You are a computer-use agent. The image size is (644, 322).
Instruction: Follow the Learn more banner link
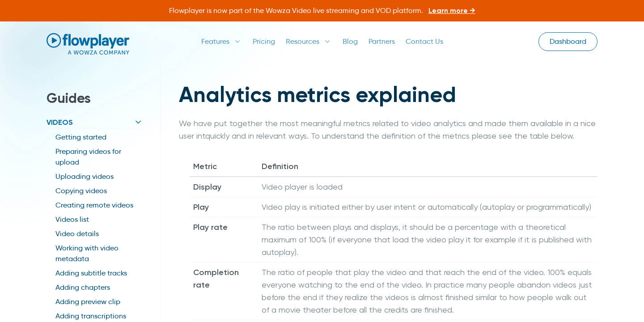[x=449, y=10]
